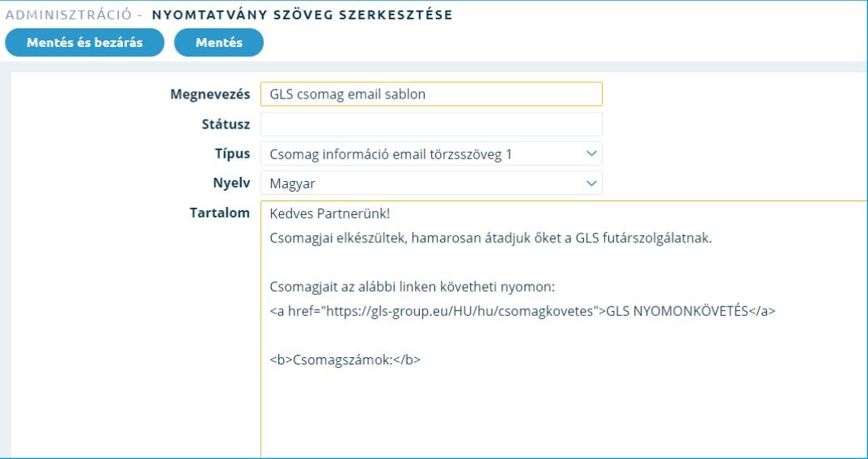Click the 'Csomagjait az alábbi linken' line
The width and height of the screenshot is (868, 459).
click(x=413, y=287)
